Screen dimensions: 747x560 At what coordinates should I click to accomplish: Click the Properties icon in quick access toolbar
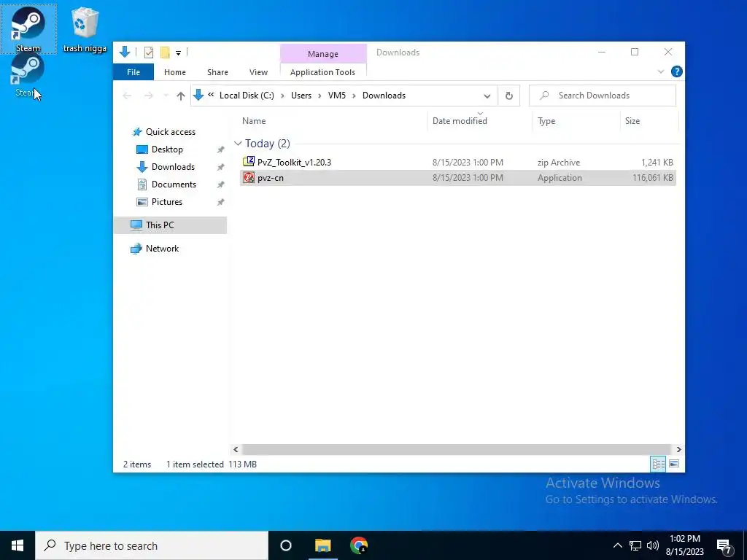[149, 52]
